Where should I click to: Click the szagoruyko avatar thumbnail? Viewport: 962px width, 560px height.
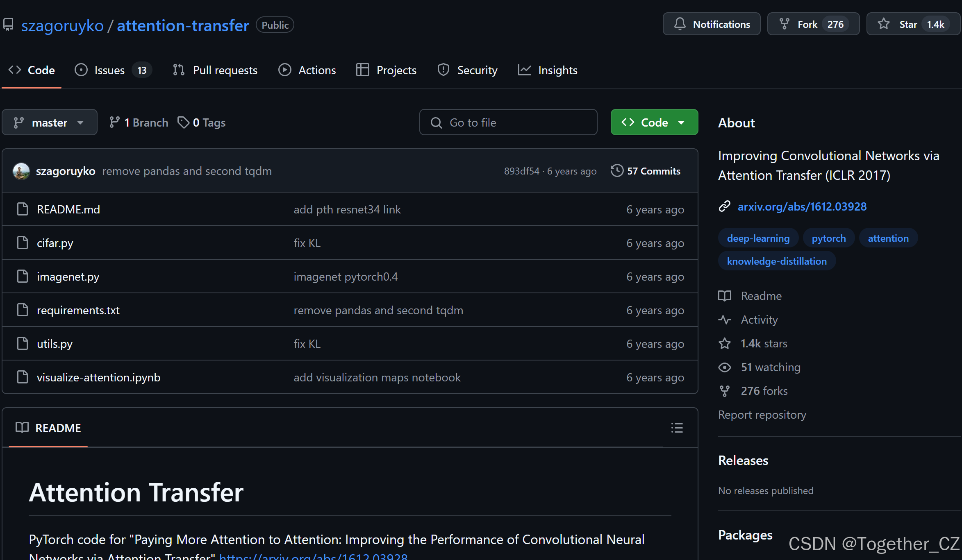tap(21, 171)
